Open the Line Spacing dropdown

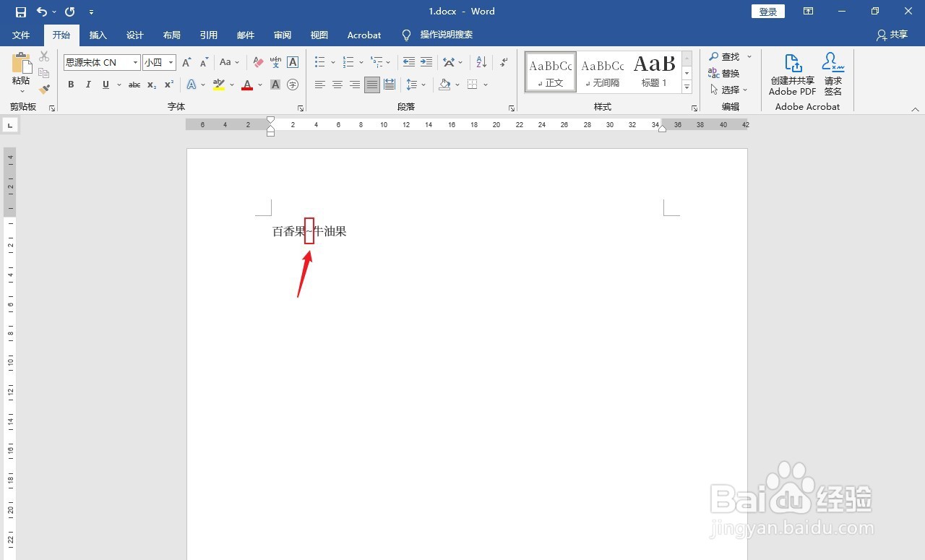(416, 85)
